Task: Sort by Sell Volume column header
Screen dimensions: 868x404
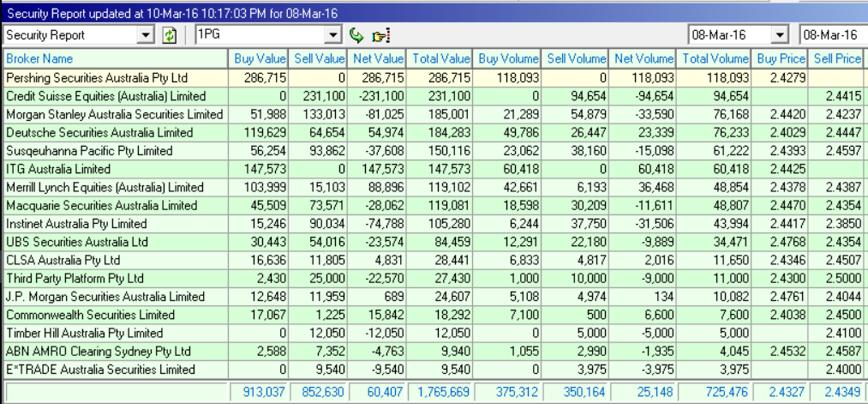Action: point(574,58)
